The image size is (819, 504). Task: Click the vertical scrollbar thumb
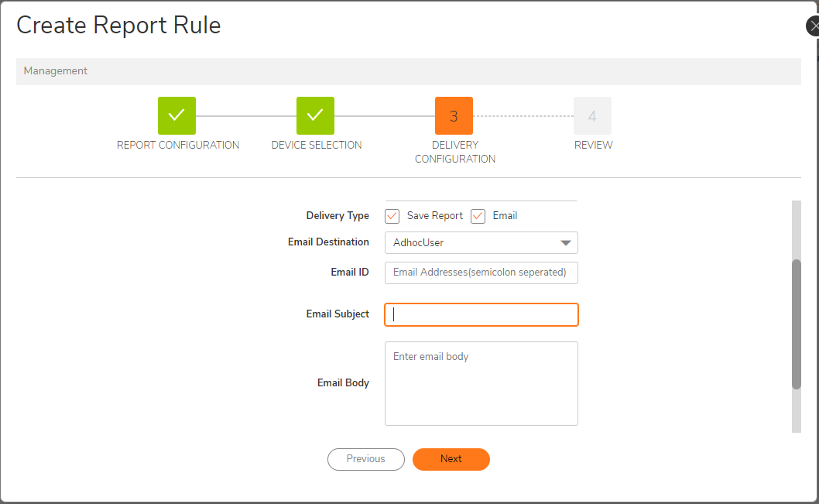[x=796, y=324]
